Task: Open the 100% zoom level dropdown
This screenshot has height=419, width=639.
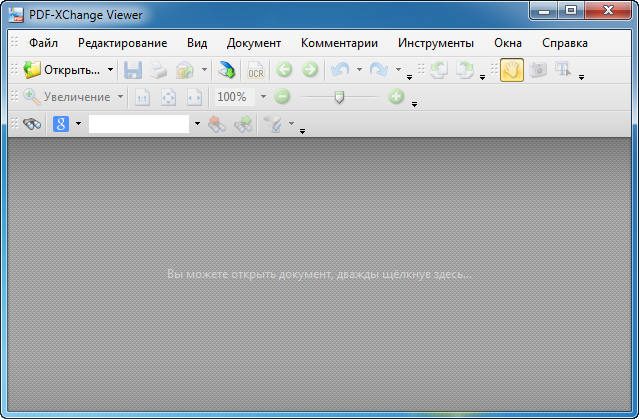Action: [264, 98]
